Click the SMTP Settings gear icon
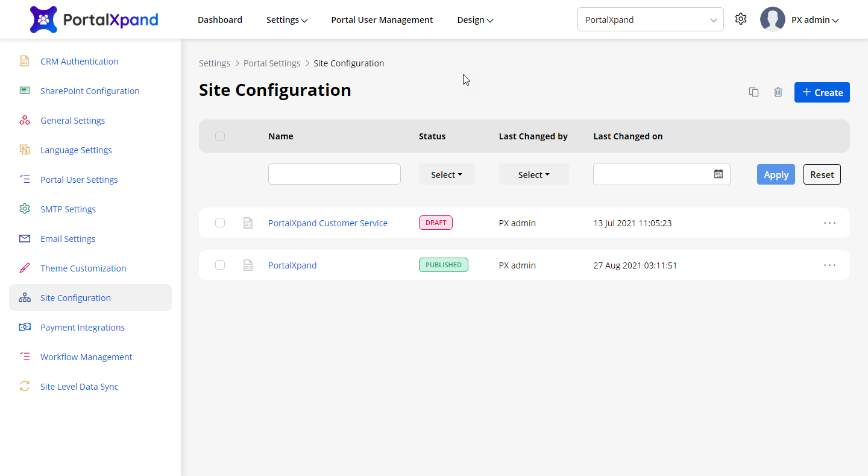The height and width of the screenshot is (476, 868). 25,209
